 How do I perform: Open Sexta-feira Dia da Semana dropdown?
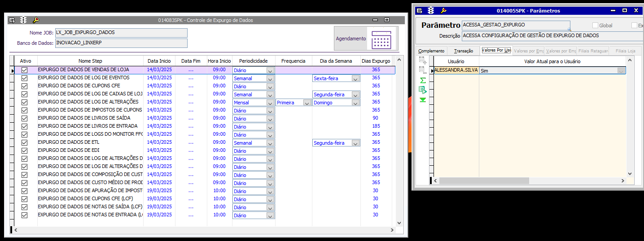pos(355,78)
